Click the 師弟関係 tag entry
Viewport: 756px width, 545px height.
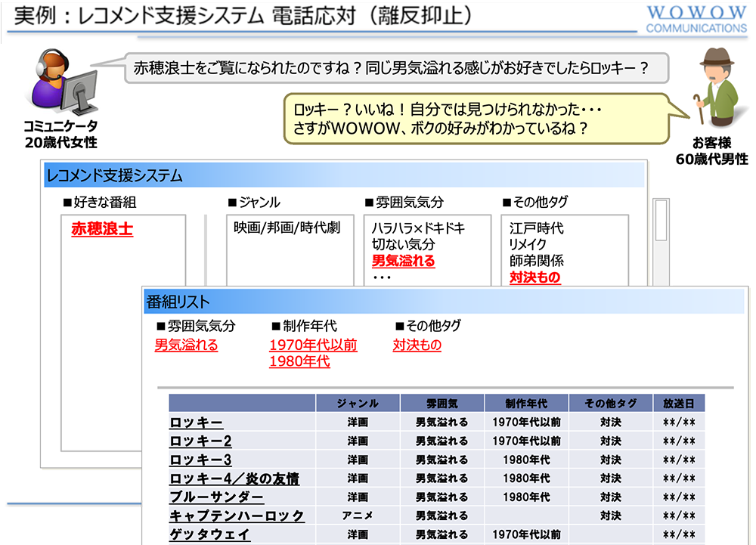pos(536,261)
